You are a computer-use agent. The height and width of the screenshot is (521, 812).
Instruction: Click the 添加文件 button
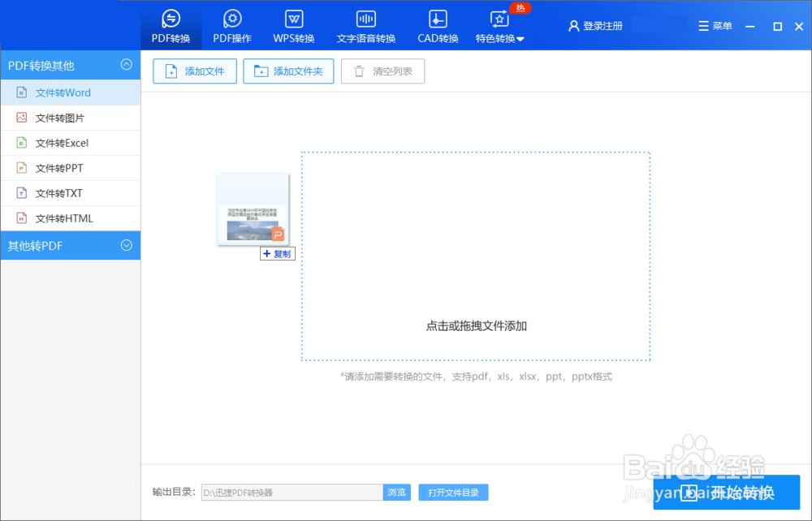click(x=195, y=71)
